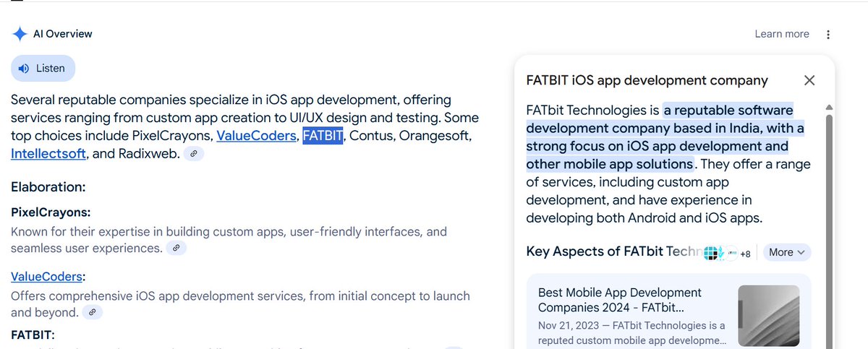Click the Elaboration: heading text
The width and height of the screenshot is (868, 349).
[48, 187]
